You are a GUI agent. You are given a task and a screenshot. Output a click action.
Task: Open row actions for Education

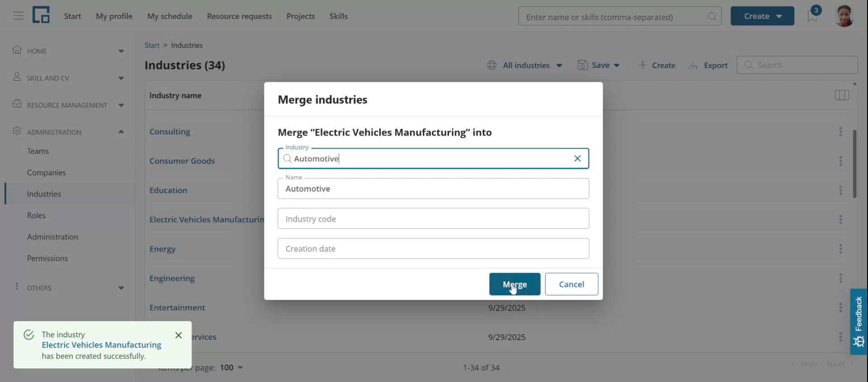tap(840, 190)
